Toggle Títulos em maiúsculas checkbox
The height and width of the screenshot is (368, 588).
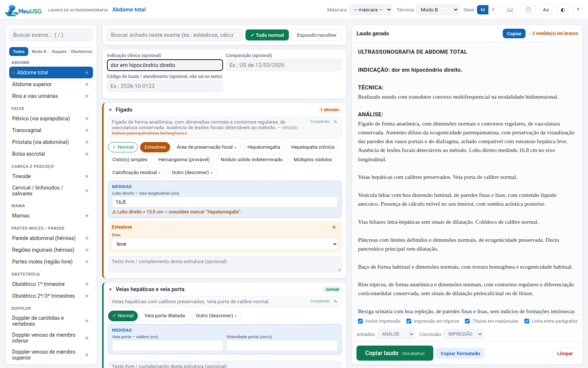tap(467, 321)
